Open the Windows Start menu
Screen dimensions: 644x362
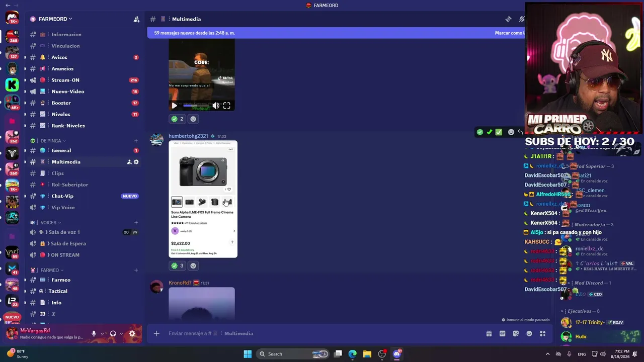248,354
